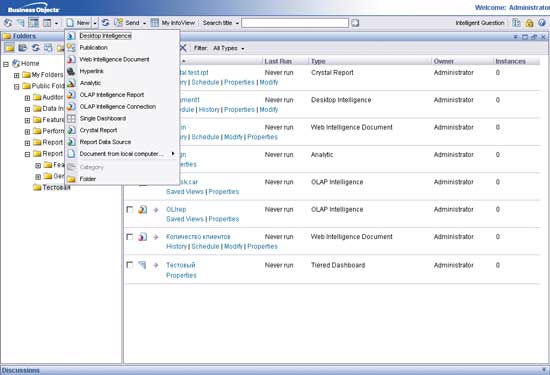Collapse the Home tree node
Image resolution: width=550 pixels, height=375 pixels.
tap(6, 64)
